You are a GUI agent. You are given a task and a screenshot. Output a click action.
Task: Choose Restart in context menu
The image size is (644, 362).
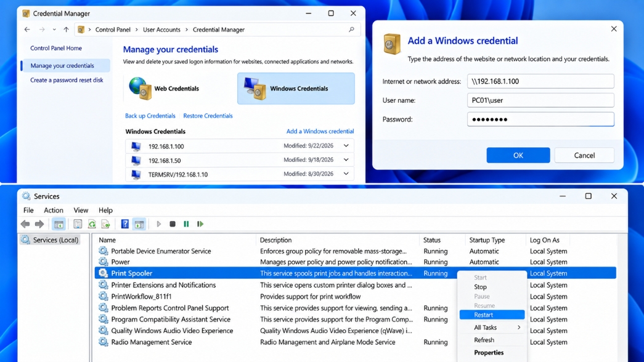(492, 315)
